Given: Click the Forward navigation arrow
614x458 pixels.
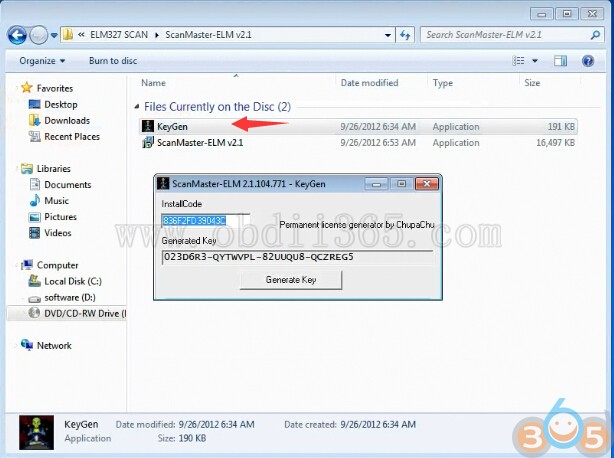Looking at the screenshot, I should coord(38,35).
